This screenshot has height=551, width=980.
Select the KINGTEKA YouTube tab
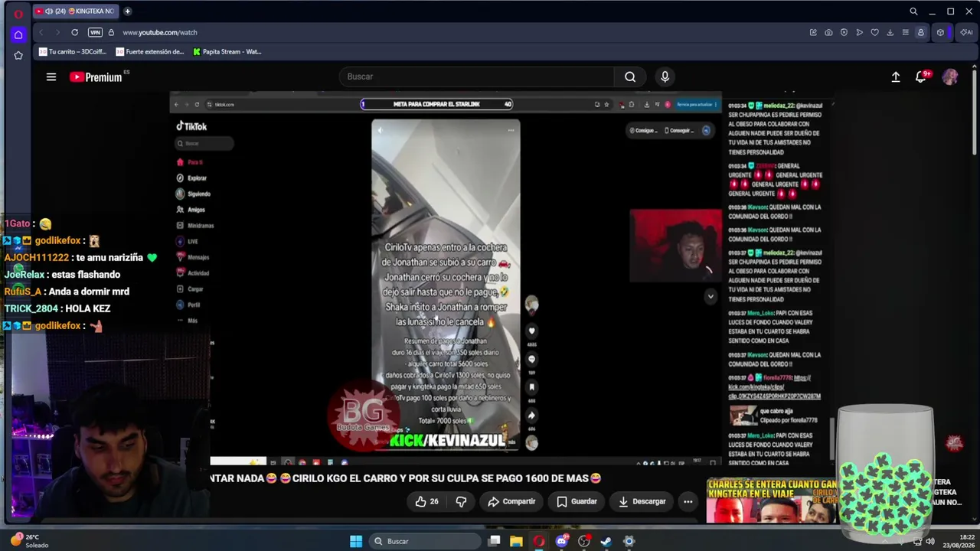[75, 11]
